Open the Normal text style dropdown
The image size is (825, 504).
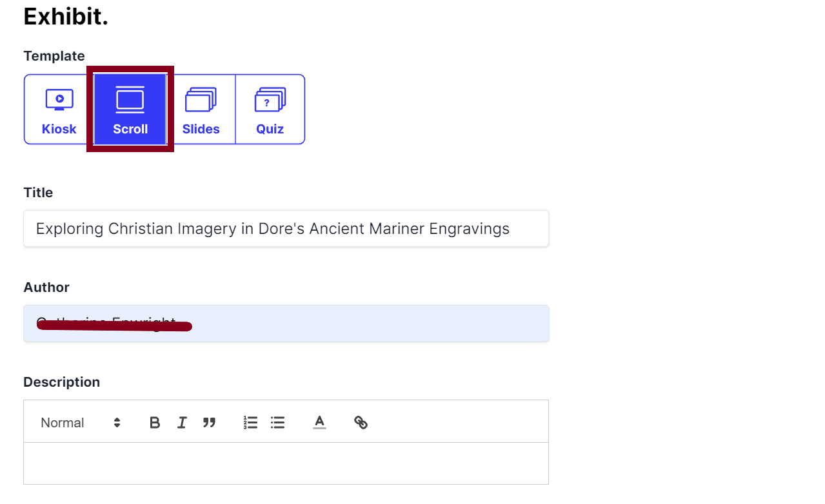(81, 423)
